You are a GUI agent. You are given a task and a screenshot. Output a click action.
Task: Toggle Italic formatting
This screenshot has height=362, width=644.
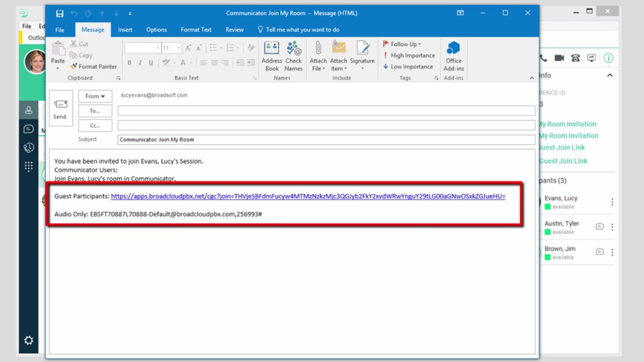click(x=140, y=63)
